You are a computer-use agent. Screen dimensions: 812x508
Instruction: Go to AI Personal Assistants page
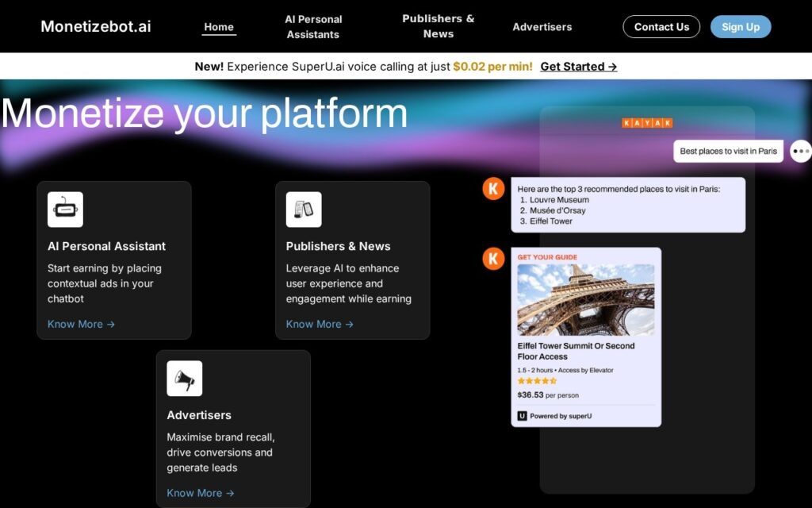coord(313,27)
